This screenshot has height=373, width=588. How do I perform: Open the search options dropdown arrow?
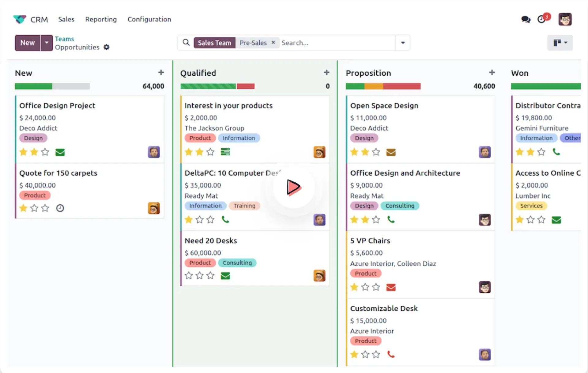tap(403, 43)
